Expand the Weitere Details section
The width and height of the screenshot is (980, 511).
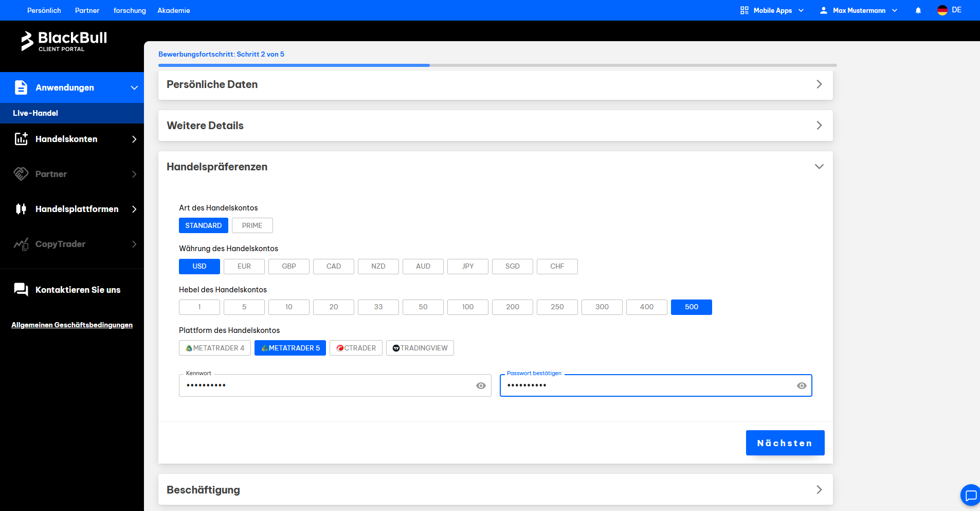tap(496, 126)
